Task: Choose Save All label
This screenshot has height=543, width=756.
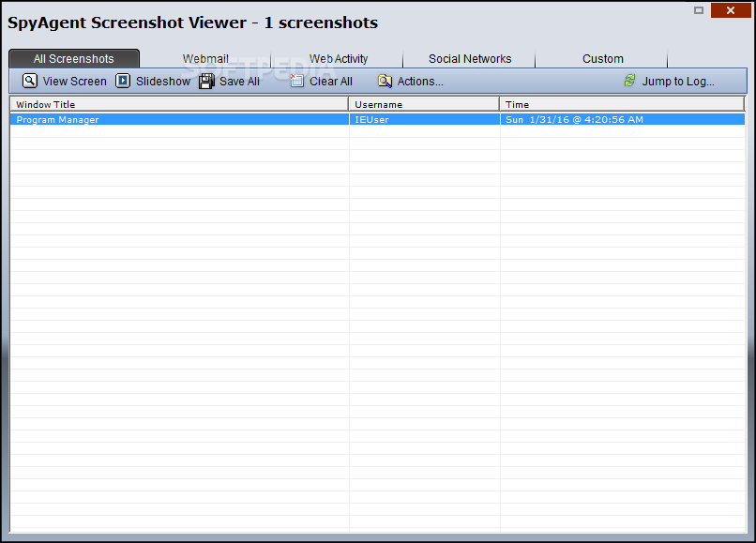Action: click(239, 82)
